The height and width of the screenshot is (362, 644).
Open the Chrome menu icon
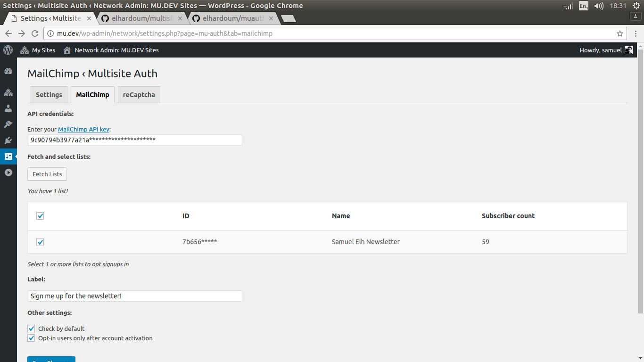(636, 33)
